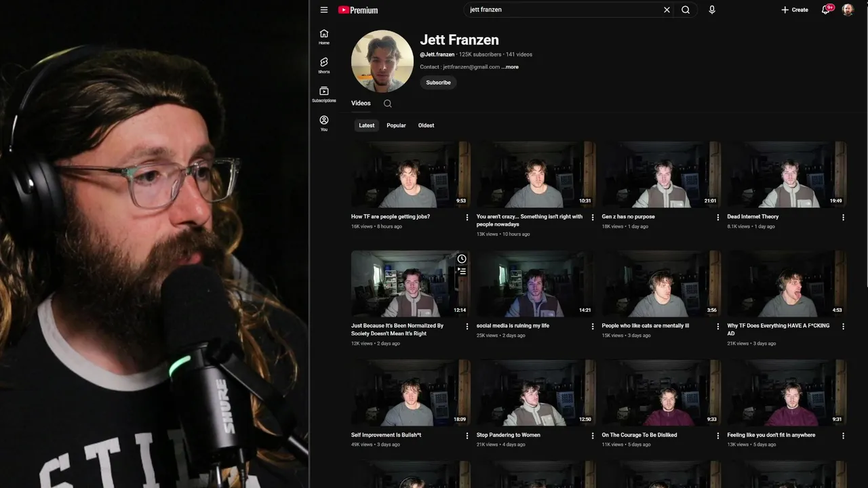868x488 pixels.
Task: Start voice search with microphone icon
Action: coord(712,10)
